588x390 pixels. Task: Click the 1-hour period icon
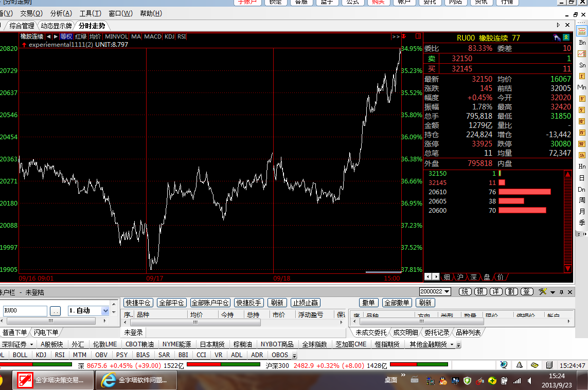[x=582, y=155]
